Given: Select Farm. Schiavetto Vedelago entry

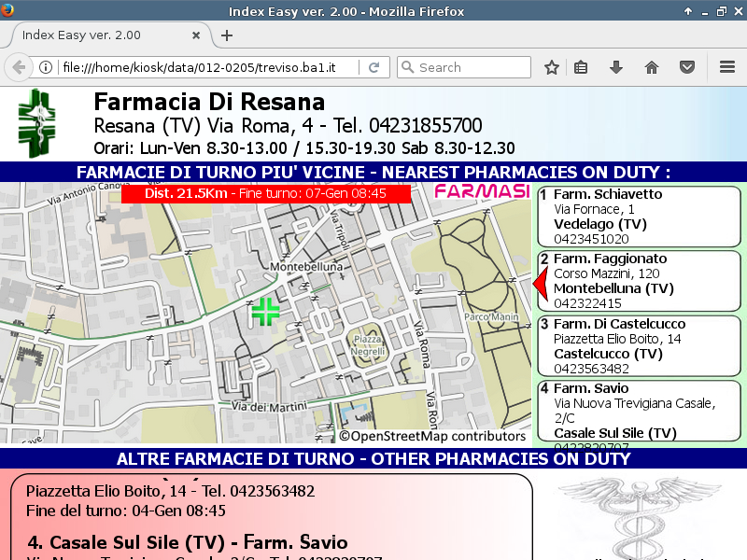Looking at the screenshot, I should (639, 217).
